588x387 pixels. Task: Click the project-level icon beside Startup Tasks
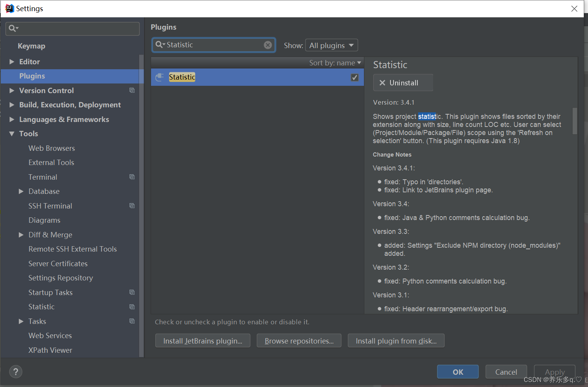click(x=132, y=292)
